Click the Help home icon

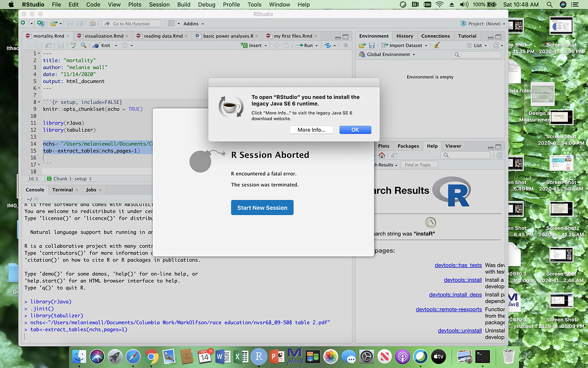tap(382, 155)
